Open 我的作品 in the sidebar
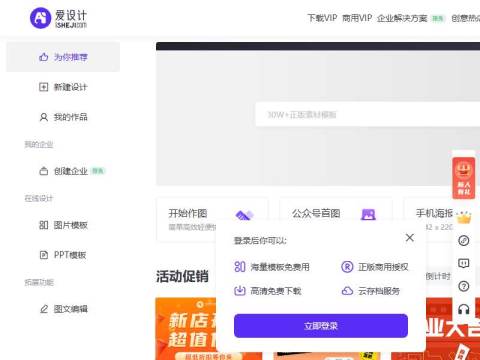 click(63, 117)
